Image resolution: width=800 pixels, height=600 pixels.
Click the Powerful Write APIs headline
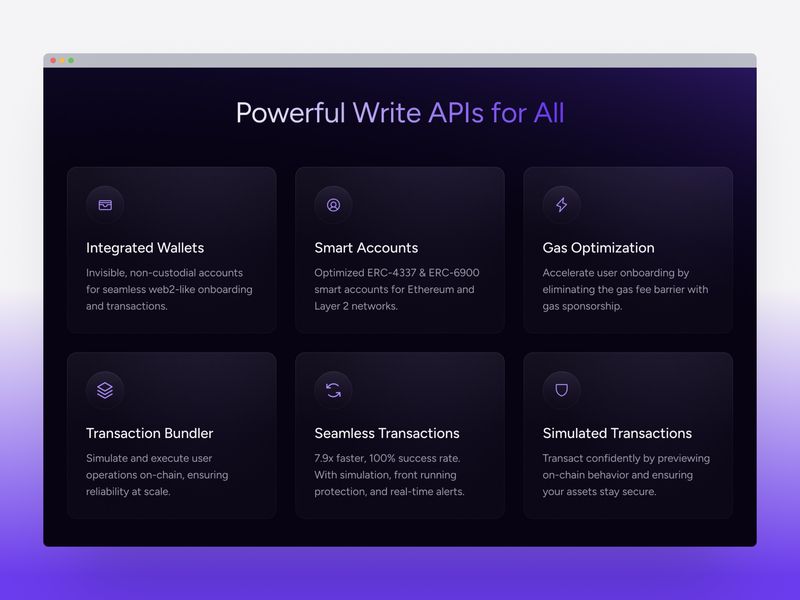point(400,113)
